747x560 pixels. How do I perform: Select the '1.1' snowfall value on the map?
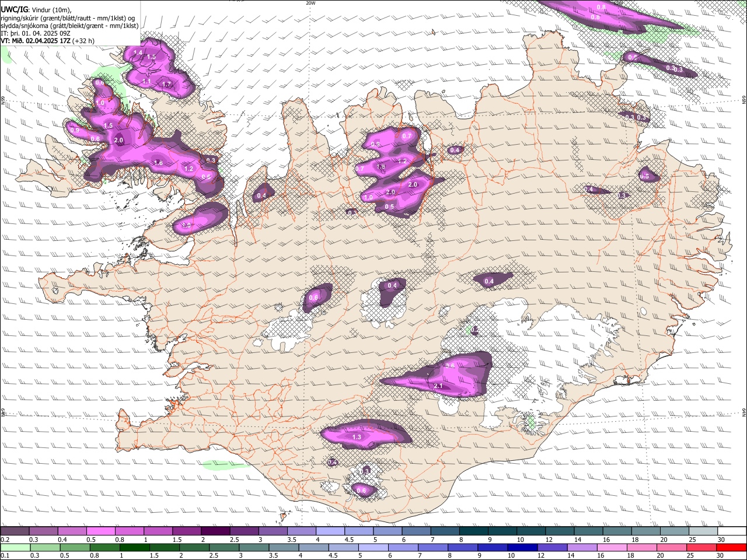pyautogui.click(x=146, y=81)
